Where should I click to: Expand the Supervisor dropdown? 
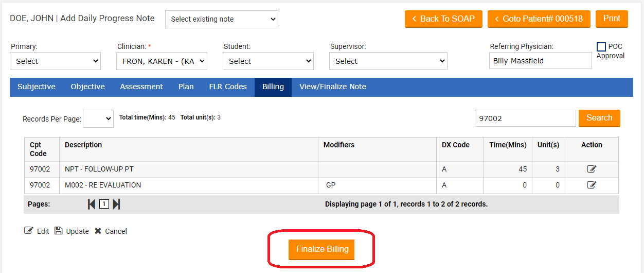click(x=388, y=61)
